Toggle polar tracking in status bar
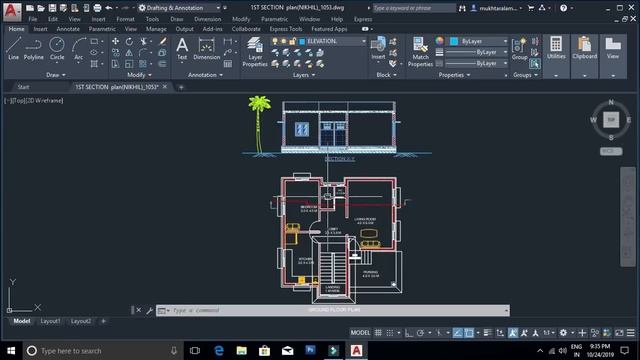Image resolution: width=640 pixels, height=360 pixels. tap(420, 333)
